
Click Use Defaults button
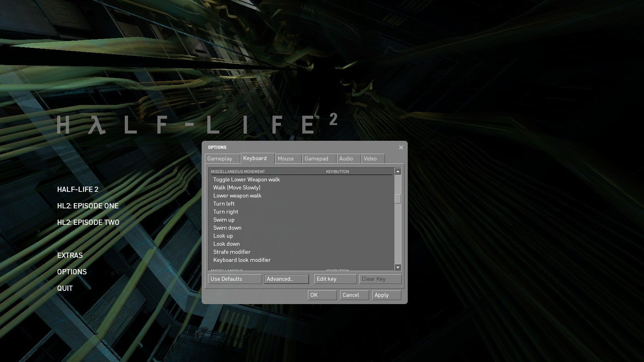[x=235, y=279]
